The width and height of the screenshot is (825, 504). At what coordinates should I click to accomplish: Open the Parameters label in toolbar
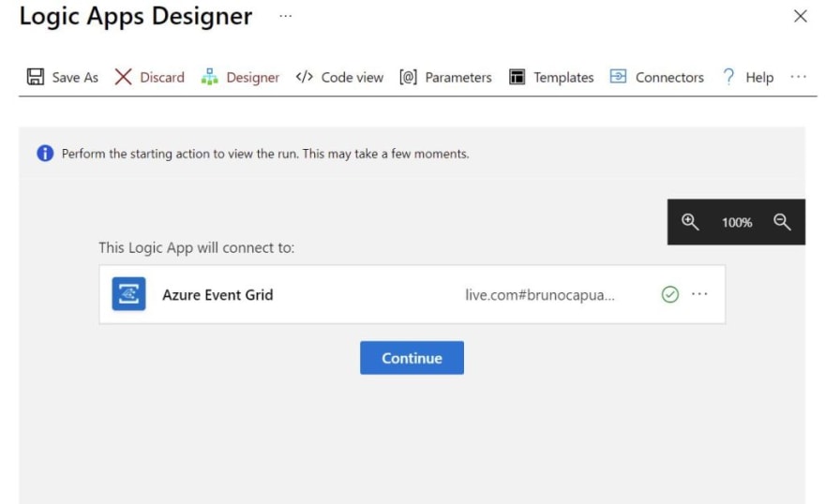point(458,77)
